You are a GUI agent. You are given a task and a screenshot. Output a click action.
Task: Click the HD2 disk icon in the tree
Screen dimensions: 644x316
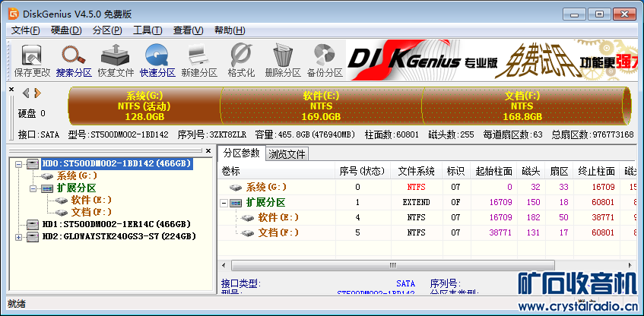coord(33,237)
